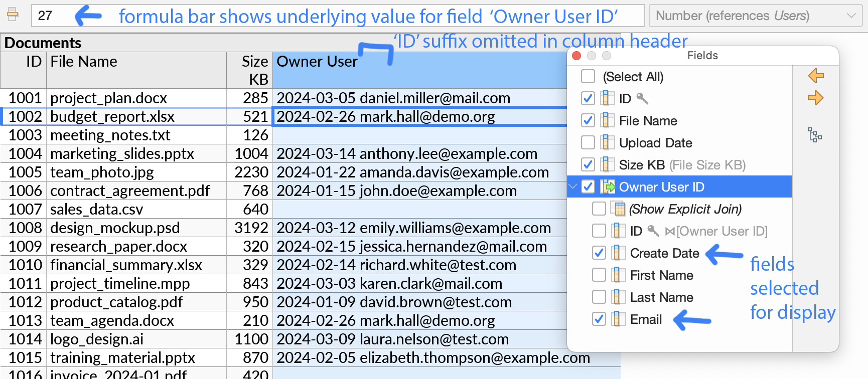
Task: Toggle the Select All checkbox
Action: [588, 76]
